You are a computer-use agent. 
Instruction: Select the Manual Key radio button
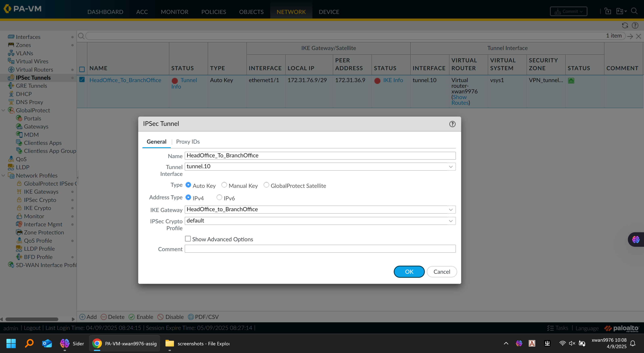coord(224,185)
